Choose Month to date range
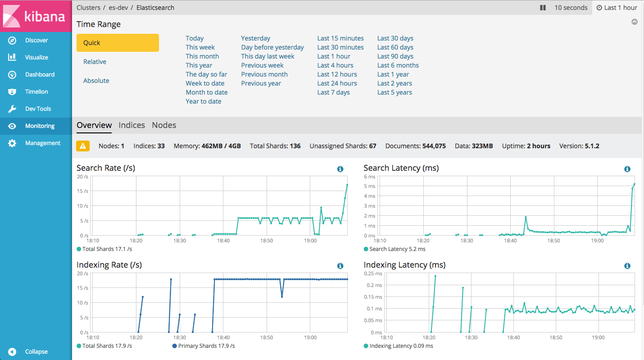644x360 pixels. pyautogui.click(x=207, y=92)
